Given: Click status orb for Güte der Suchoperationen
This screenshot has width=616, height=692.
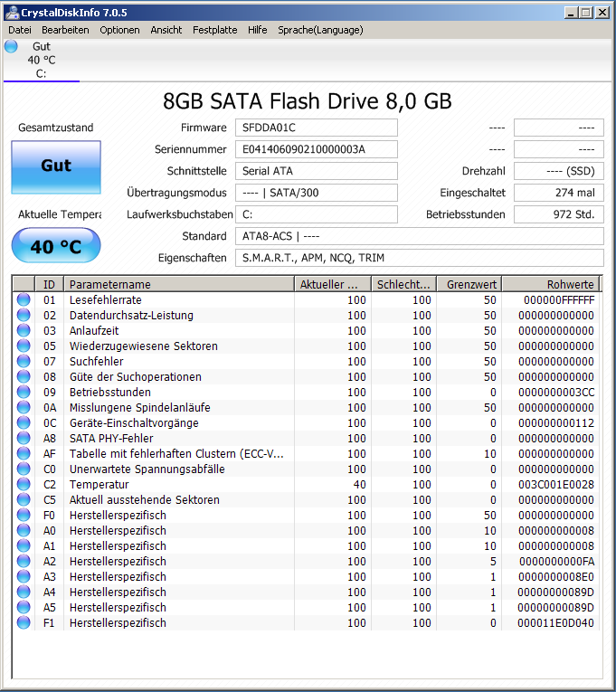Looking at the screenshot, I should point(24,376).
